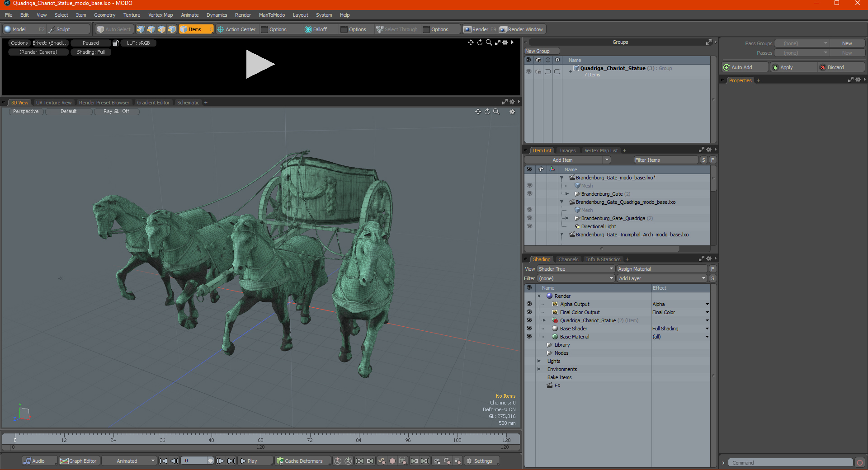The image size is (868, 470).
Task: Click the preview pan/move icon
Action: click(471, 42)
